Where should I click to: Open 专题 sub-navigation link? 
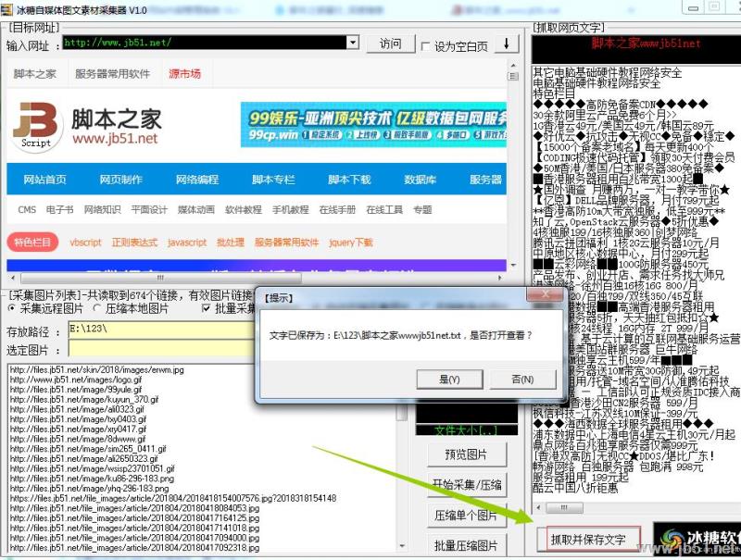[x=422, y=209]
